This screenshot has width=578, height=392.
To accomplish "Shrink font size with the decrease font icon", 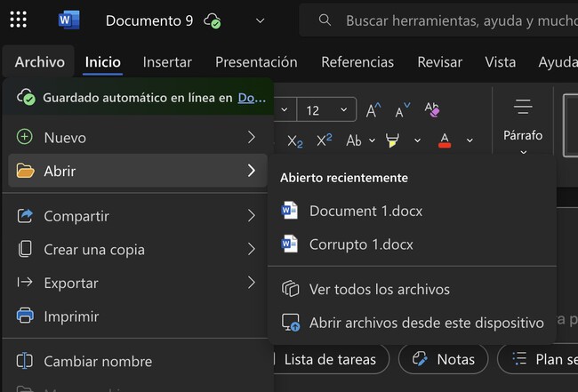I will pyautogui.click(x=403, y=110).
